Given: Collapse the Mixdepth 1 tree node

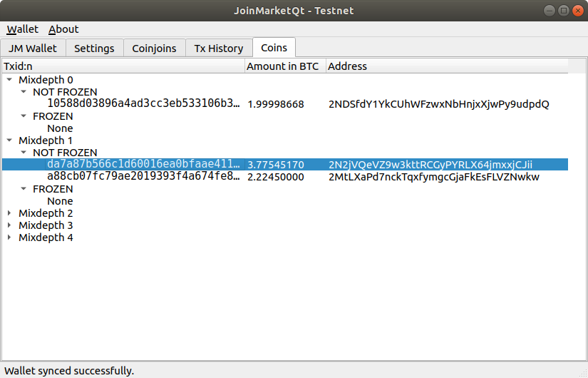Looking at the screenshot, I should (x=9, y=141).
